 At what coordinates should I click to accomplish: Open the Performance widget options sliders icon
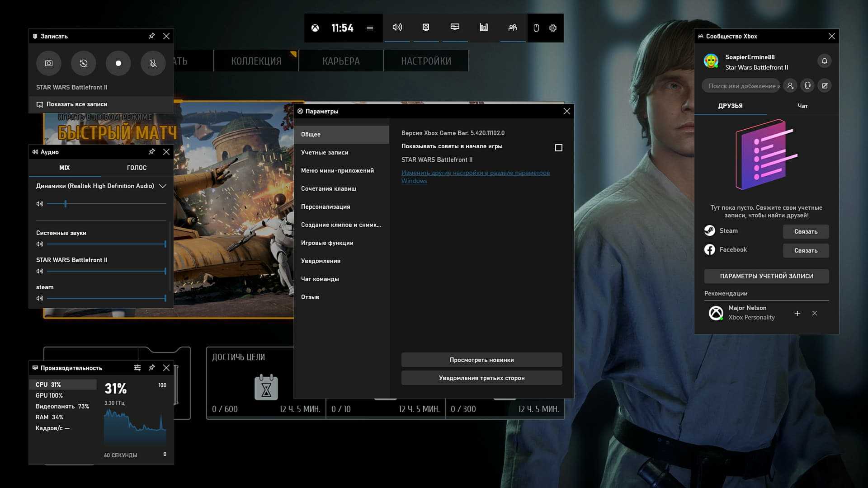pyautogui.click(x=137, y=368)
